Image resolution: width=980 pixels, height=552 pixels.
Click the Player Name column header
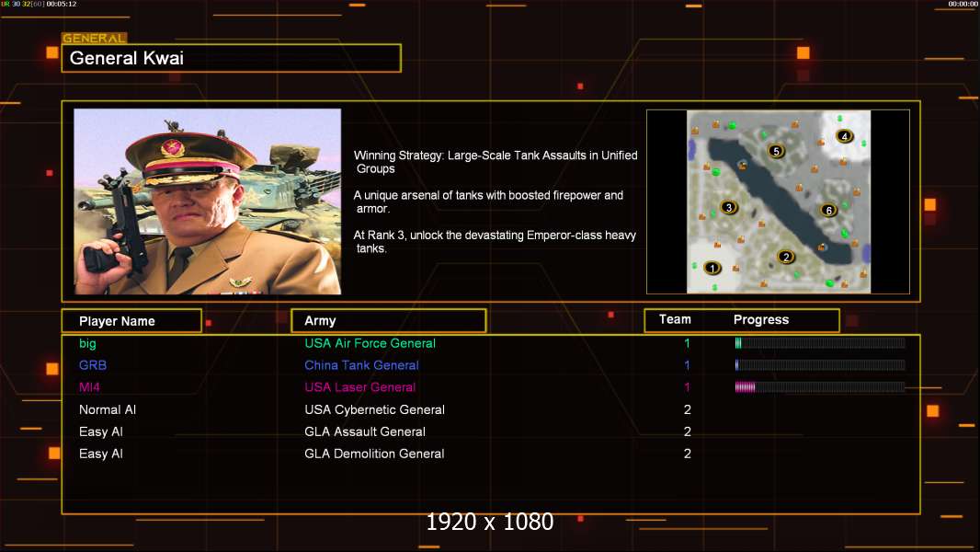click(131, 321)
